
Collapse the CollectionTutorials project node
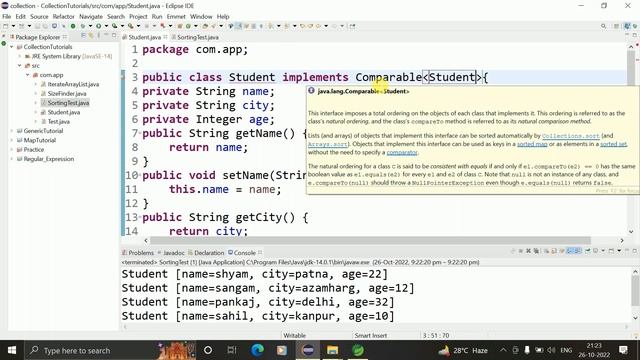click(11, 47)
